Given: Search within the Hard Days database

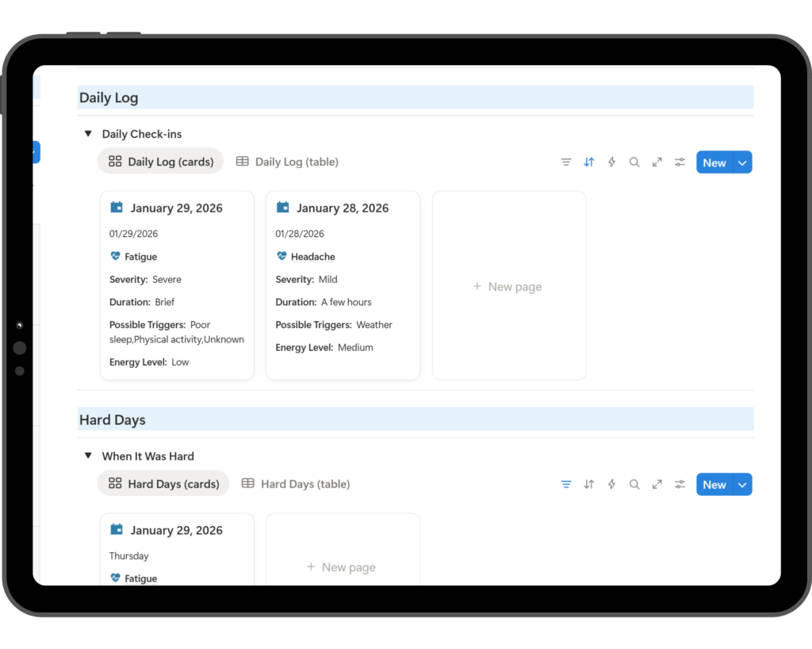Looking at the screenshot, I should coord(634,484).
